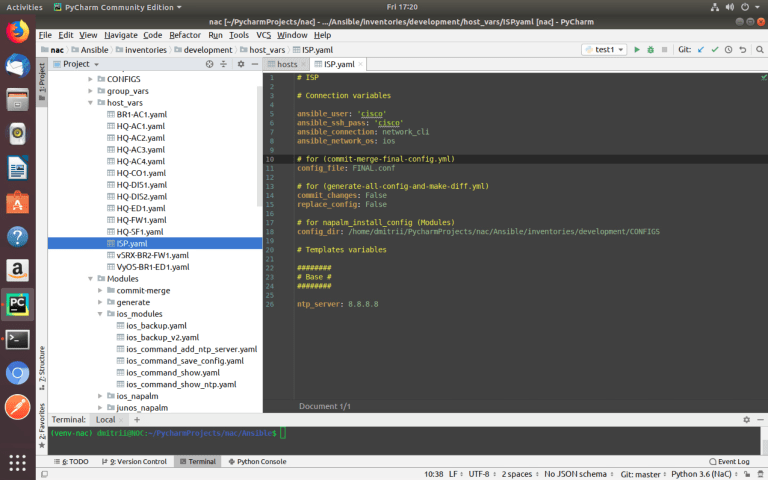The width and height of the screenshot is (768, 480).
Task: Select ios_backup_v2.yaml file
Action: pyautogui.click(x=162, y=337)
